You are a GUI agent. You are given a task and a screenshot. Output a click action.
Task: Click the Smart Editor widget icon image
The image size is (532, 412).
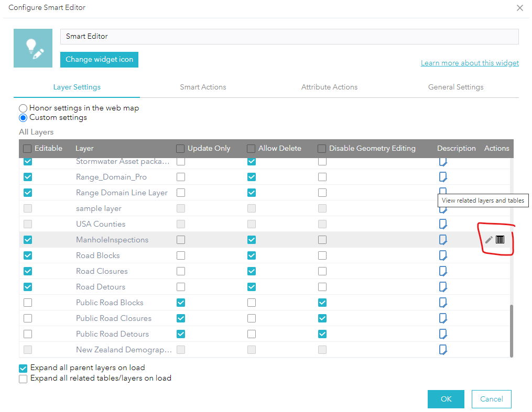pyautogui.click(x=33, y=48)
